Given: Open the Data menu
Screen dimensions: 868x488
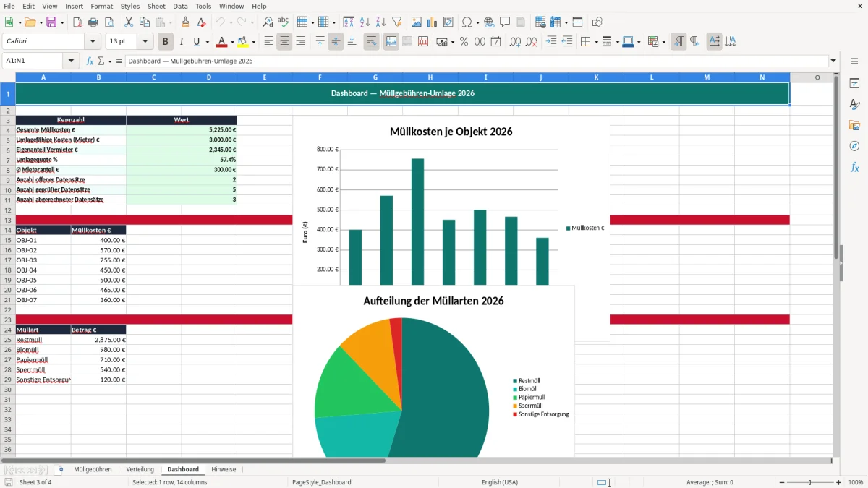Looking at the screenshot, I should (180, 6).
